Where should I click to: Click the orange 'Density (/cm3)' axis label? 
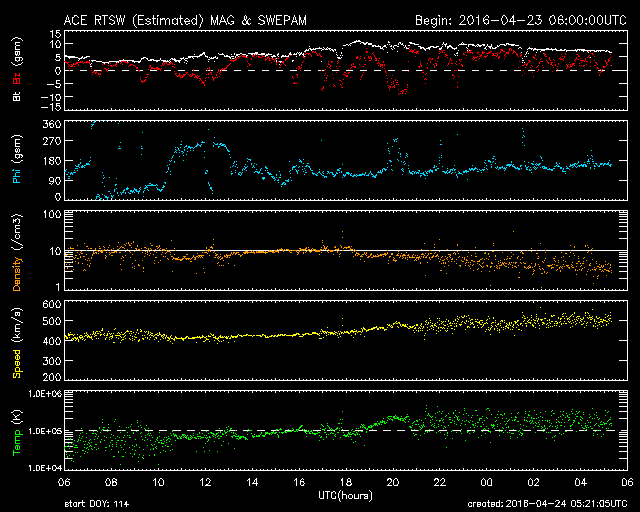tap(17, 252)
